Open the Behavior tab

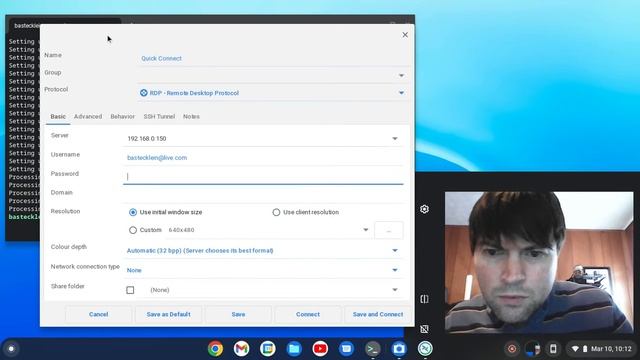coord(122,116)
